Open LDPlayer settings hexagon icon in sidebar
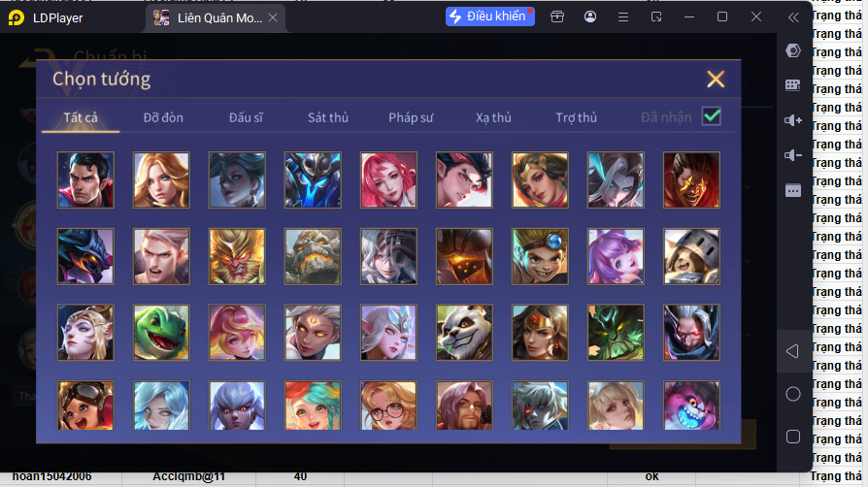The width and height of the screenshot is (868, 487). coord(792,50)
